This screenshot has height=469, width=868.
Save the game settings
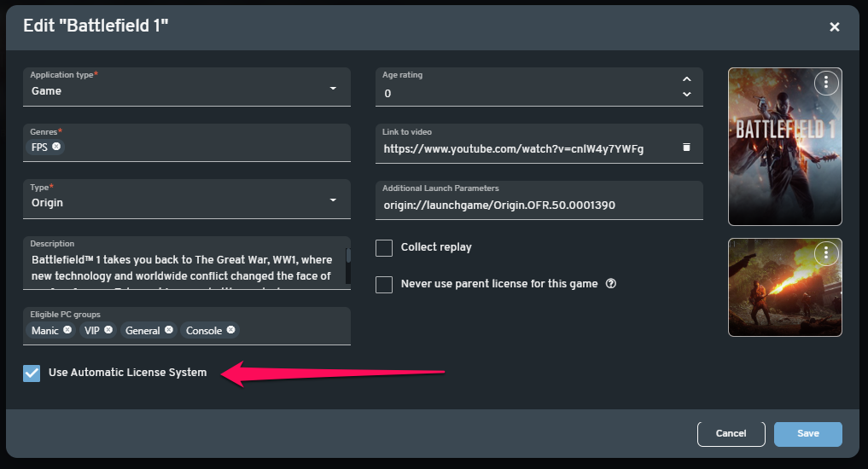tap(807, 433)
